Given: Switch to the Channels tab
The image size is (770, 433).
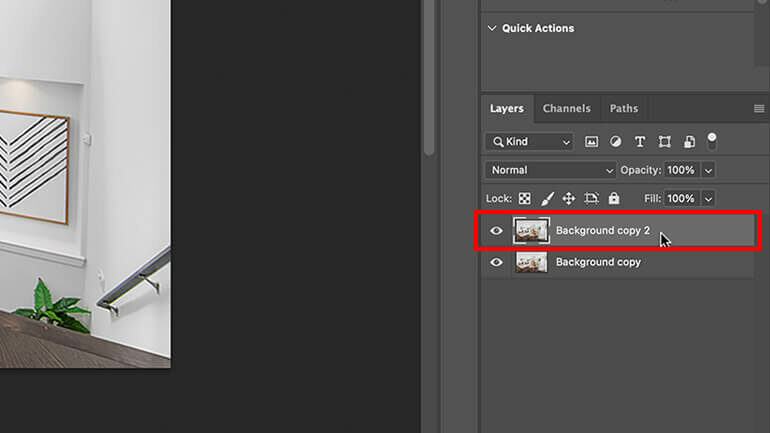Looking at the screenshot, I should (567, 108).
